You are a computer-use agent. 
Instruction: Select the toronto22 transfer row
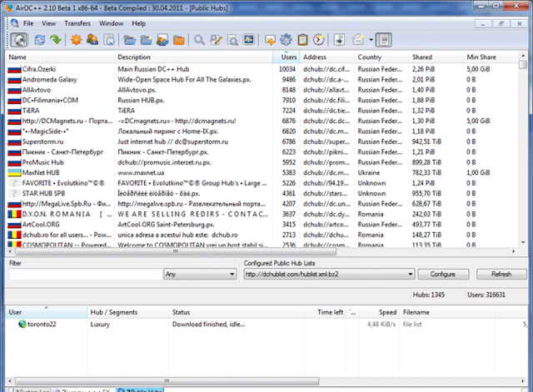click(x=266, y=324)
